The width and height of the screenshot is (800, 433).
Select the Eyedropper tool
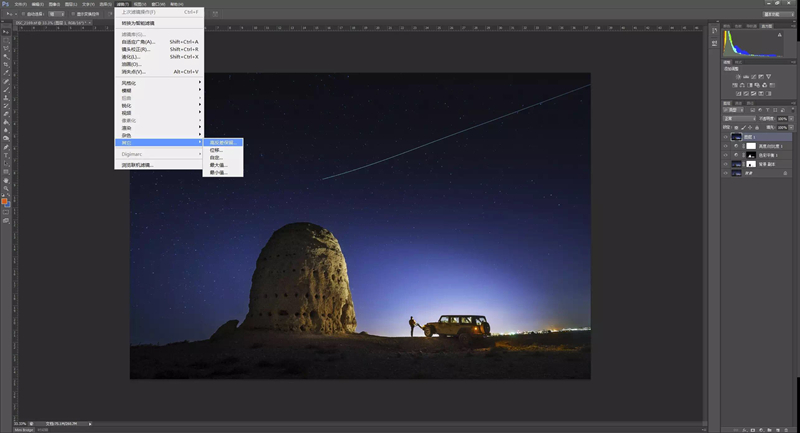(6, 72)
